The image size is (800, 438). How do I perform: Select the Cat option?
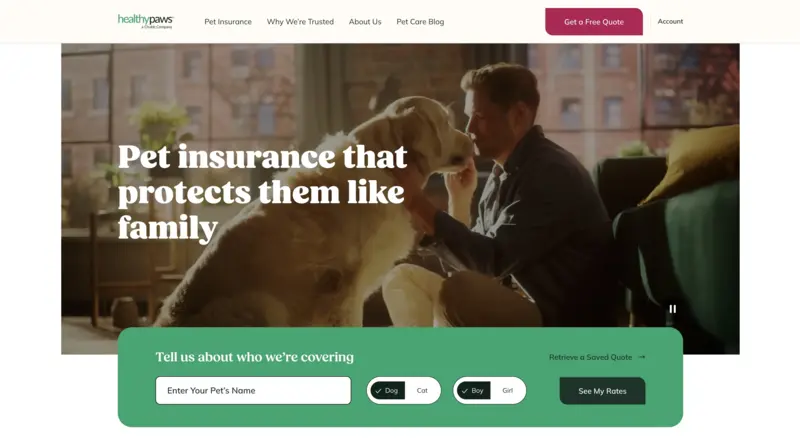[x=422, y=391]
